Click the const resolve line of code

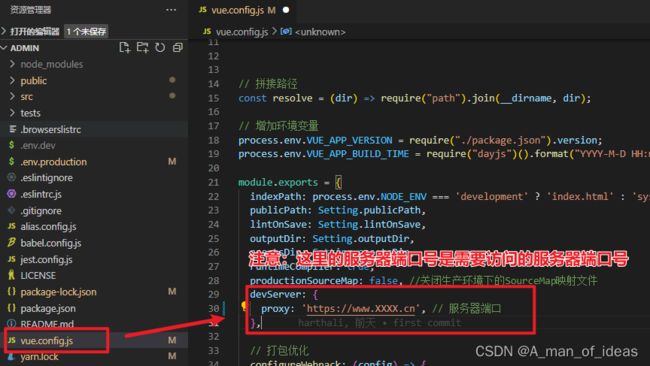[x=415, y=98]
